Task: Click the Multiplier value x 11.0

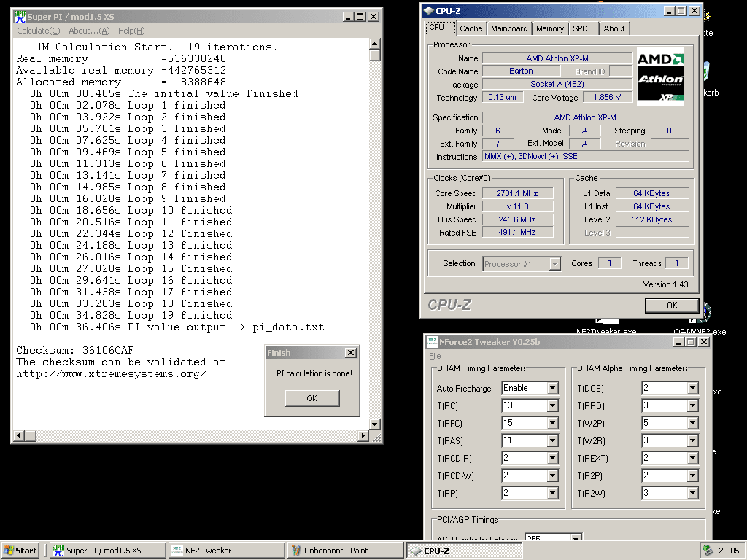Action: click(517, 206)
